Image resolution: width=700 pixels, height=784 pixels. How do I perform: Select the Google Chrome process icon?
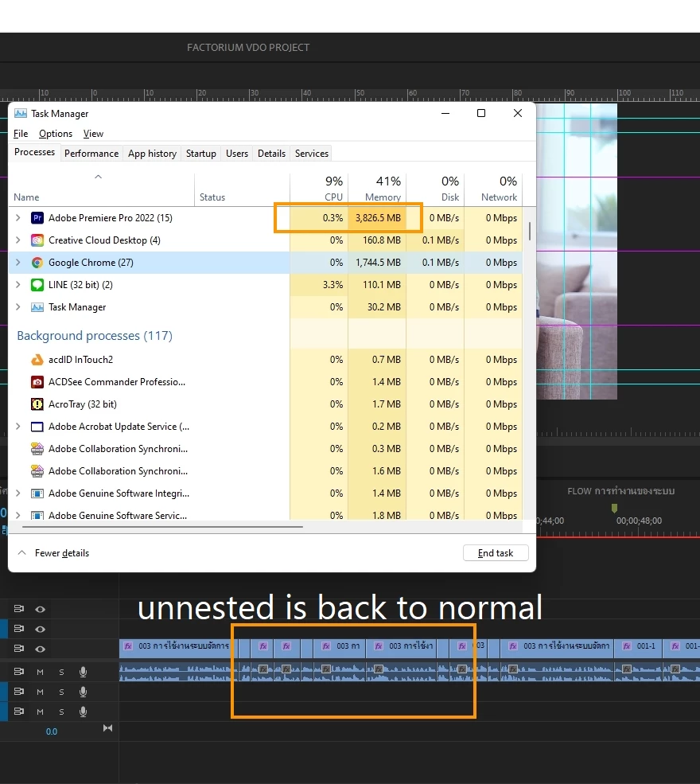pyautogui.click(x=37, y=263)
